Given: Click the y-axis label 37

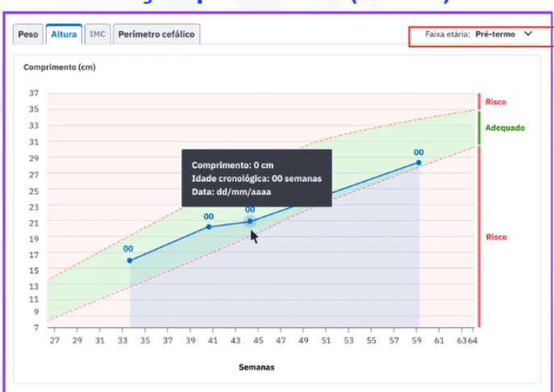Looking at the screenshot, I should click(x=34, y=94).
